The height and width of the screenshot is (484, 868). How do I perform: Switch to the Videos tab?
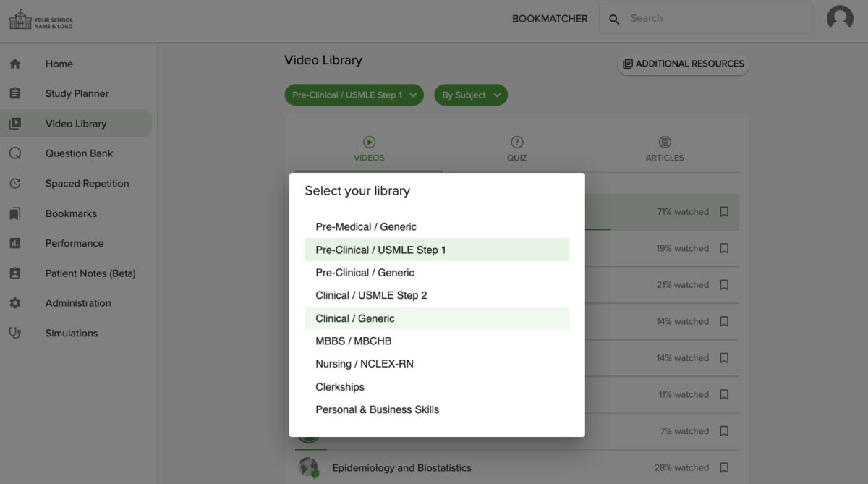click(x=369, y=150)
